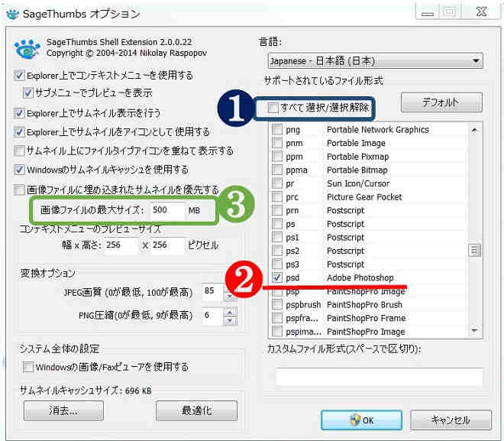The height and width of the screenshot is (441, 504).
Task: Increase JPEG quality with the up arrow
Action: (x=229, y=287)
